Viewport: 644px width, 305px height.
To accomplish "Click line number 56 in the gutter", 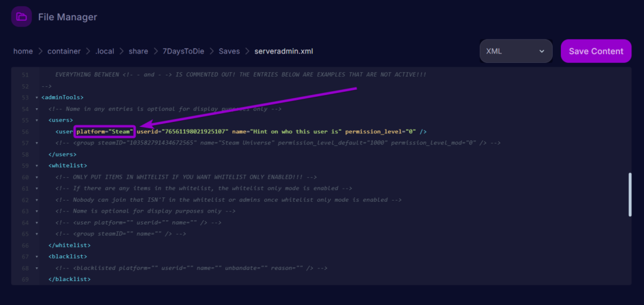I will tap(25, 131).
